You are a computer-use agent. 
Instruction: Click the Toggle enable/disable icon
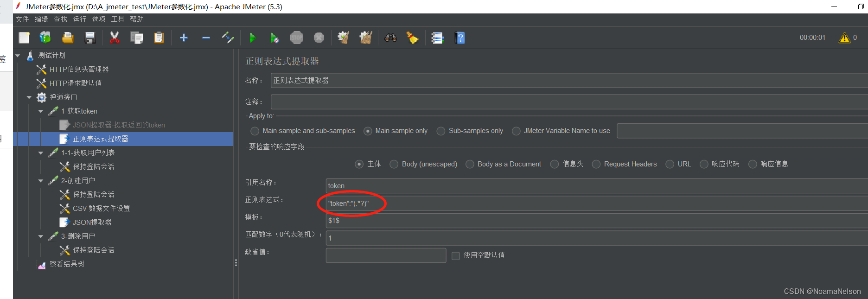tap(228, 38)
